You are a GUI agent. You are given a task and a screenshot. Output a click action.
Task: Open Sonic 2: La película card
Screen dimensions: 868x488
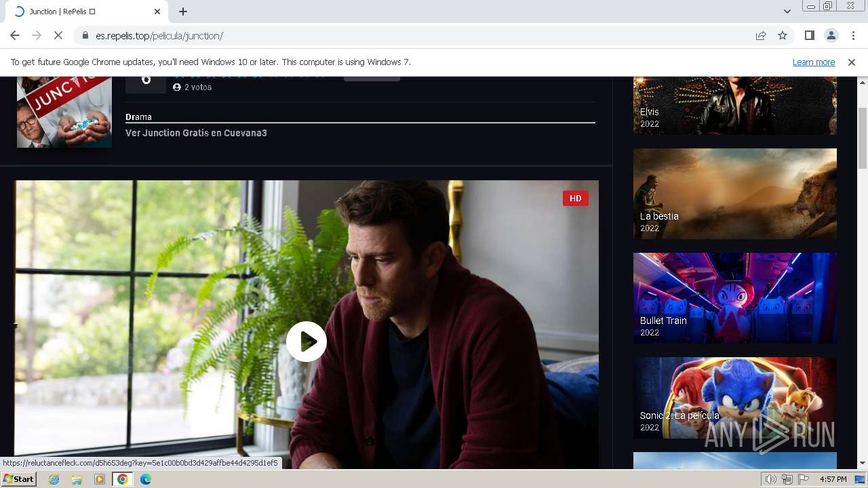tap(735, 398)
